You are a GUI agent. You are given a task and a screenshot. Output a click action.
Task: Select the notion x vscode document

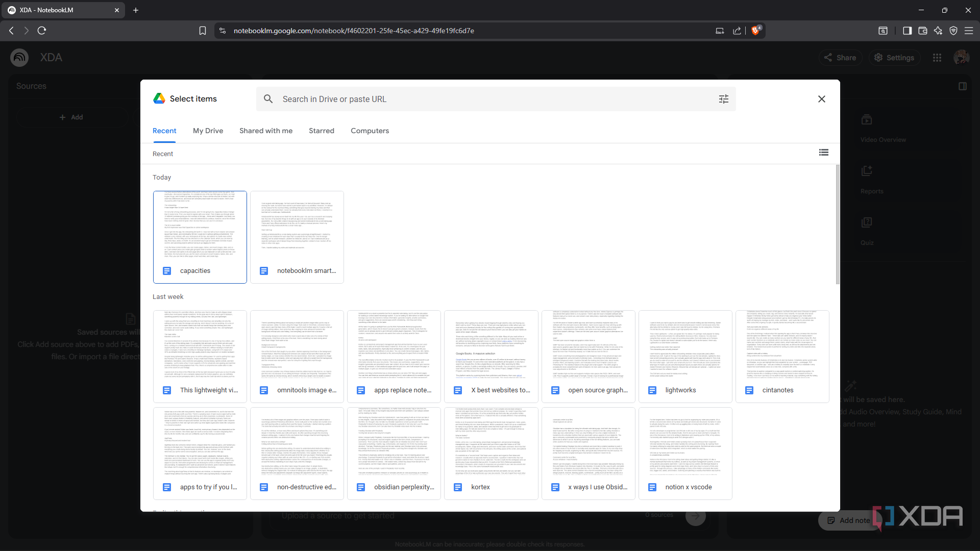(685, 454)
